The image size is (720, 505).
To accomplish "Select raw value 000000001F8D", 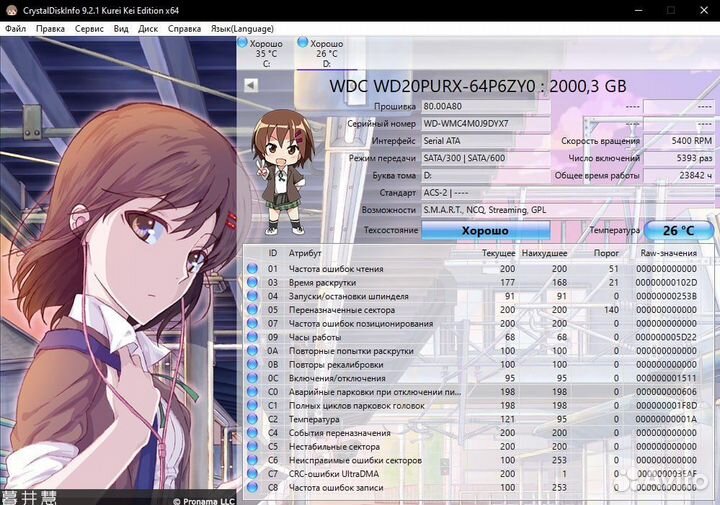I will 666,405.
